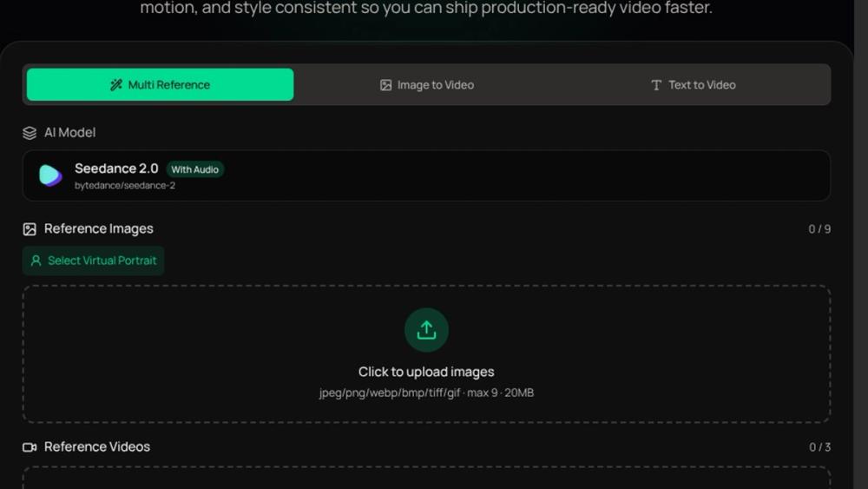
Task: Click the T icon beside Text to Video
Action: (x=656, y=85)
